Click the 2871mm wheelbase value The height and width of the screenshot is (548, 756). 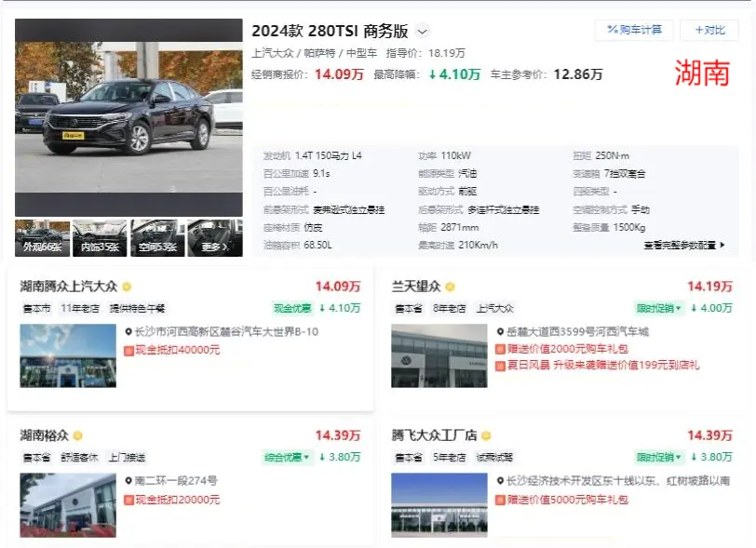[x=460, y=228]
